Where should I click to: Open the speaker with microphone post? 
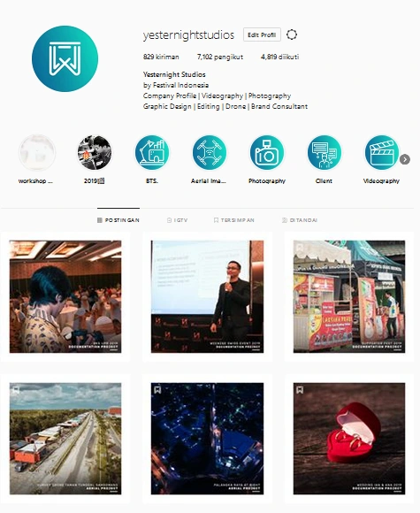click(x=207, y=296)
